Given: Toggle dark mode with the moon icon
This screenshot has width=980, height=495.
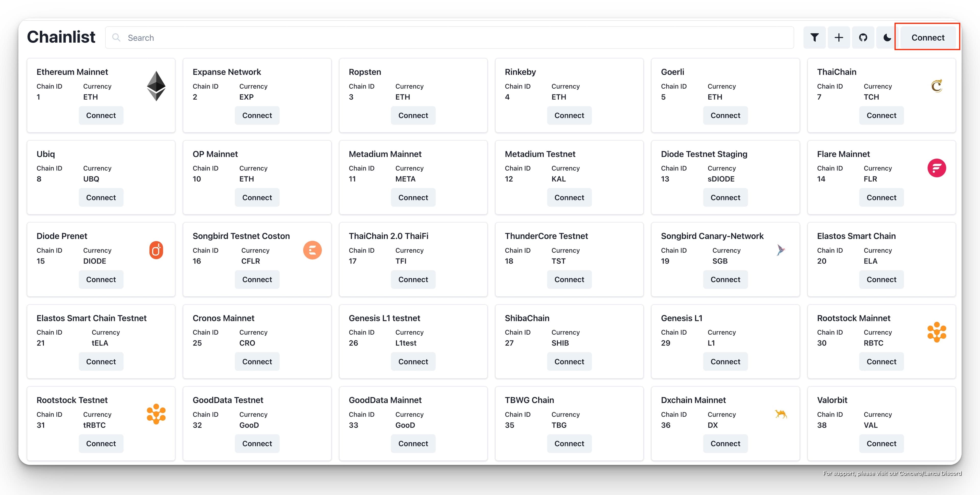Looking at the screenshot, I should click(887, 37).
